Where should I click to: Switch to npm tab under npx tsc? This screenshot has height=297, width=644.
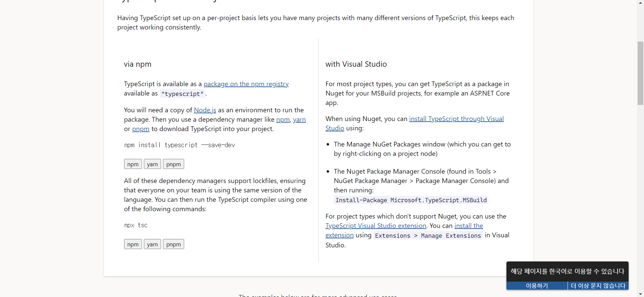[x=133, y=244]
